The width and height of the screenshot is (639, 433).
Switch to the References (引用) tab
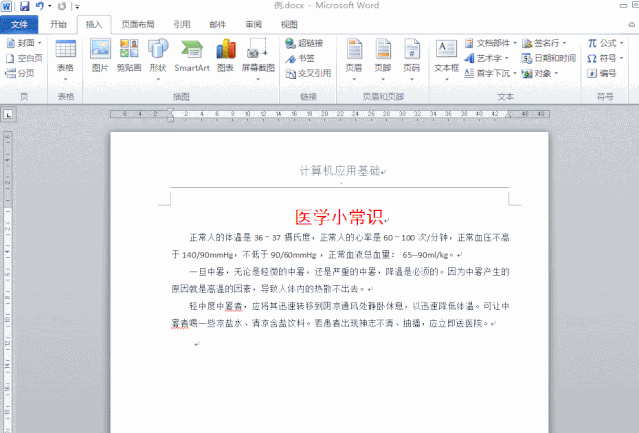pyautogui.click(x=182, y=24)
